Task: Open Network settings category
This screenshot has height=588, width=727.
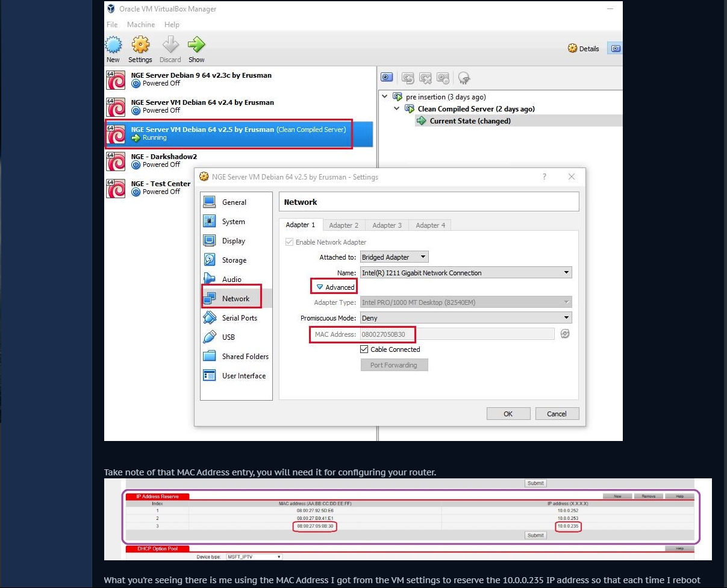Action: click(x=236, y=299)
